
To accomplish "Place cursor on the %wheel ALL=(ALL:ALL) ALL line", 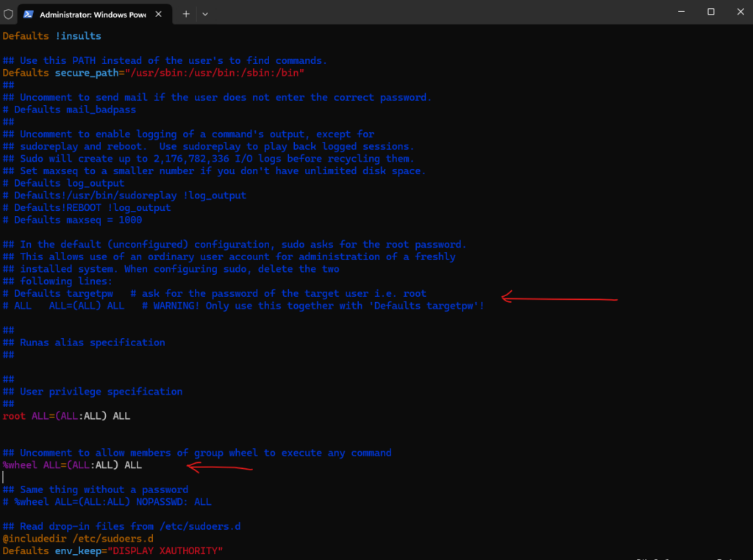I will coord(72,465).
